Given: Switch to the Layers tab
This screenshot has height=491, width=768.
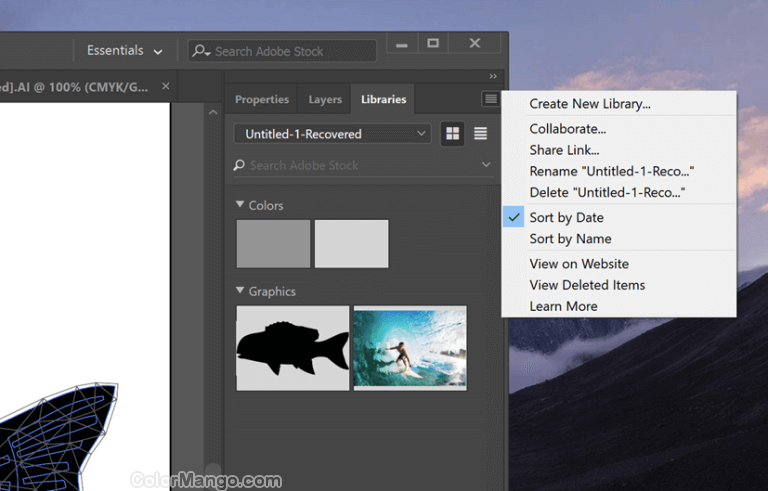Looking at the screenshot, I should coord(325,100).
